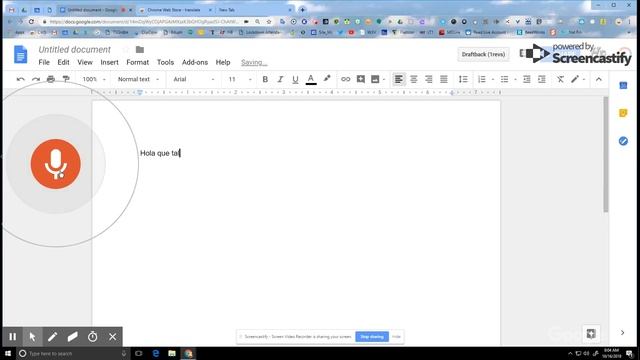Click the Insert image icon

pyautogui.click(x=375, y=79)
